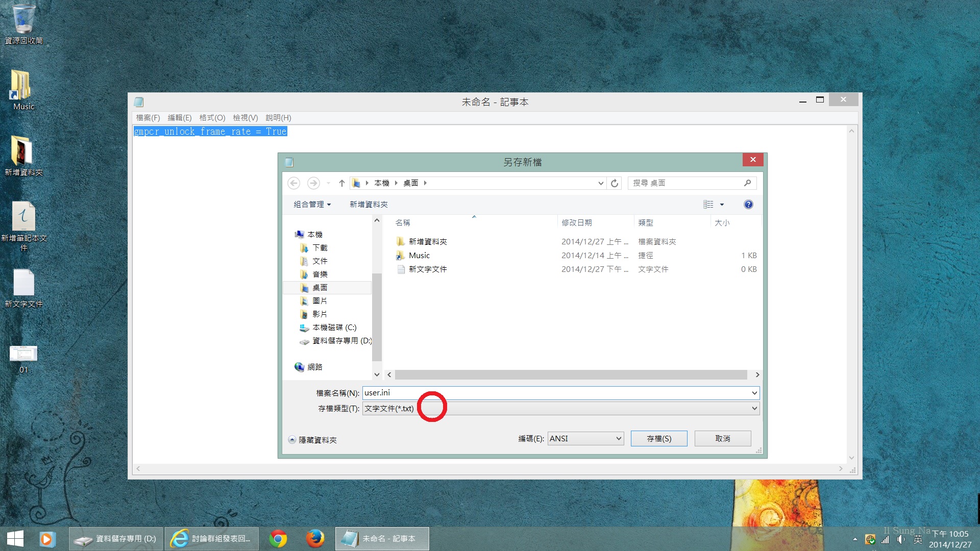
Task: Open the help question mark icon
Action: pyautogui.click(x=748, y=205)
